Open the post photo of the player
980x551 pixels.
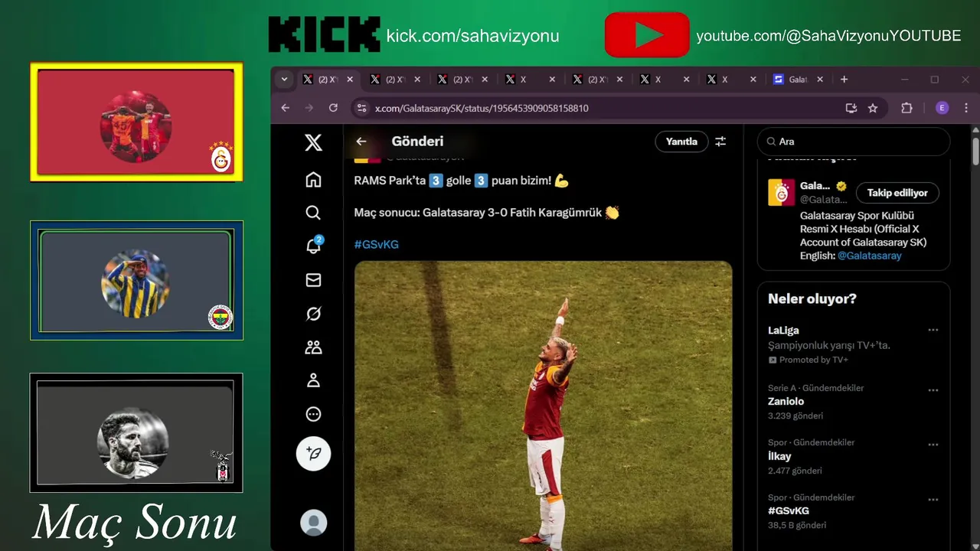[543, 406]
